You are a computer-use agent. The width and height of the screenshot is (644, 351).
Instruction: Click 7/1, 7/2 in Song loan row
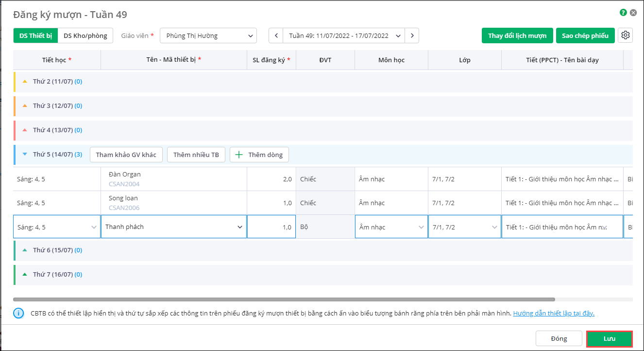coord(444,203)
